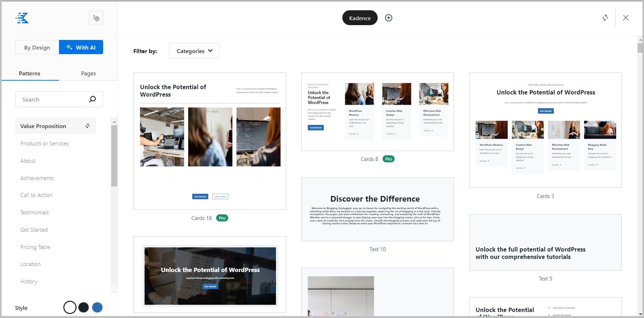Screen dimensions: 644x318
Task: Close the design library panel
Action: 626,18
